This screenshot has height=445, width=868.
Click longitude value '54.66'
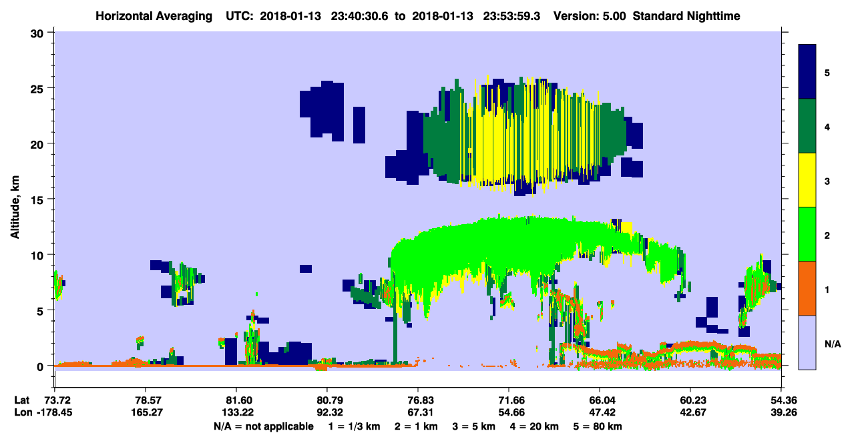(x=508, y=412)
